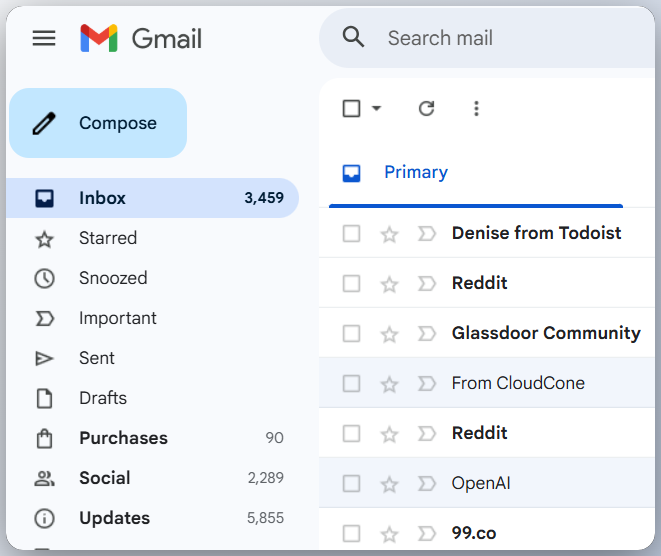Mark OpenAI email as important

pyautogui.click(x=426, y=484)
